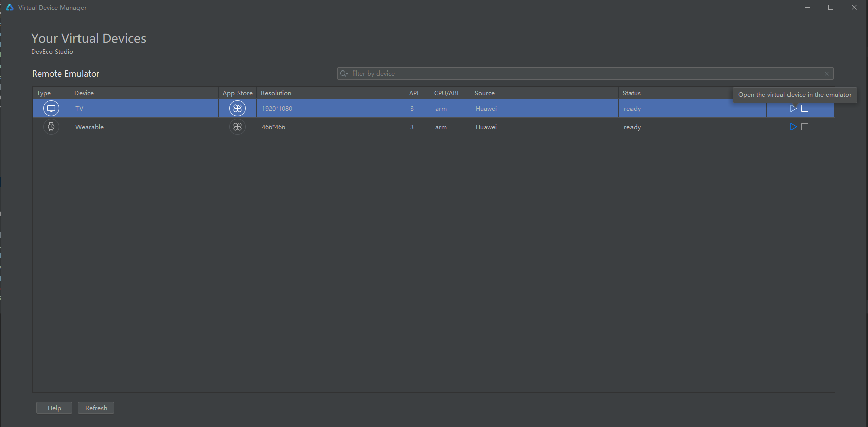Viewport: 868px width, 427px height.
Task: Click the Wearable watch type icon
Action: 51,127
